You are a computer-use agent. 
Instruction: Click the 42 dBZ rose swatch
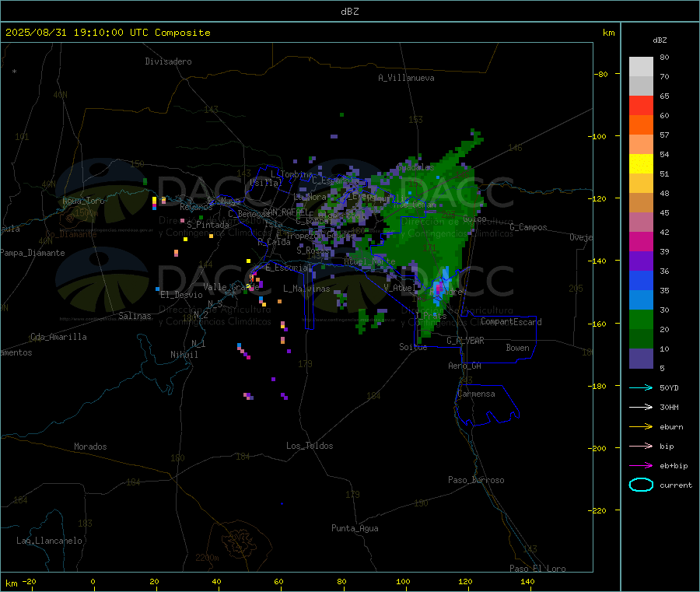641,222
